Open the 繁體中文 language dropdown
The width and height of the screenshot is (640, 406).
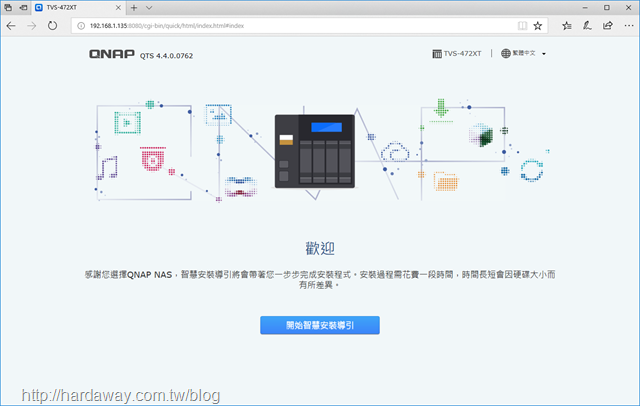[x=529, y=53]
